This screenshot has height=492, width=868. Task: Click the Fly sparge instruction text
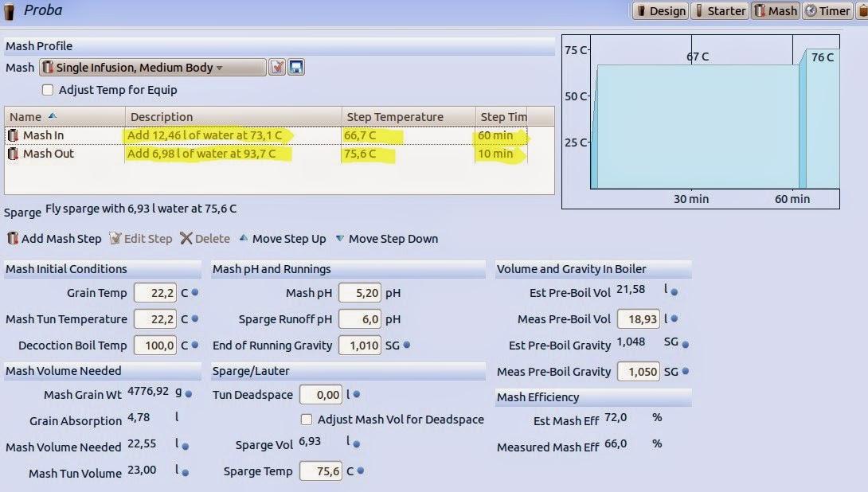[141, 209]
